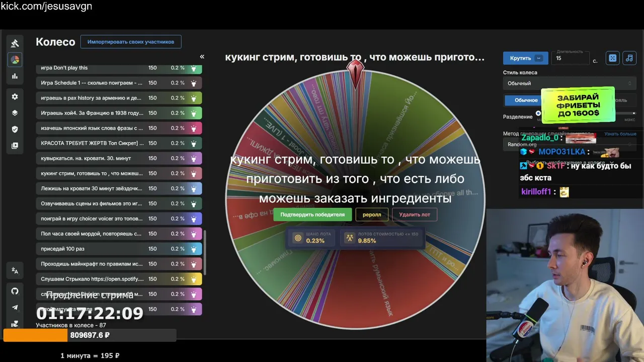Select 'Проходишь майнкрафт по правилам' lot name
The image size is (644, 362).
(92, 264)
